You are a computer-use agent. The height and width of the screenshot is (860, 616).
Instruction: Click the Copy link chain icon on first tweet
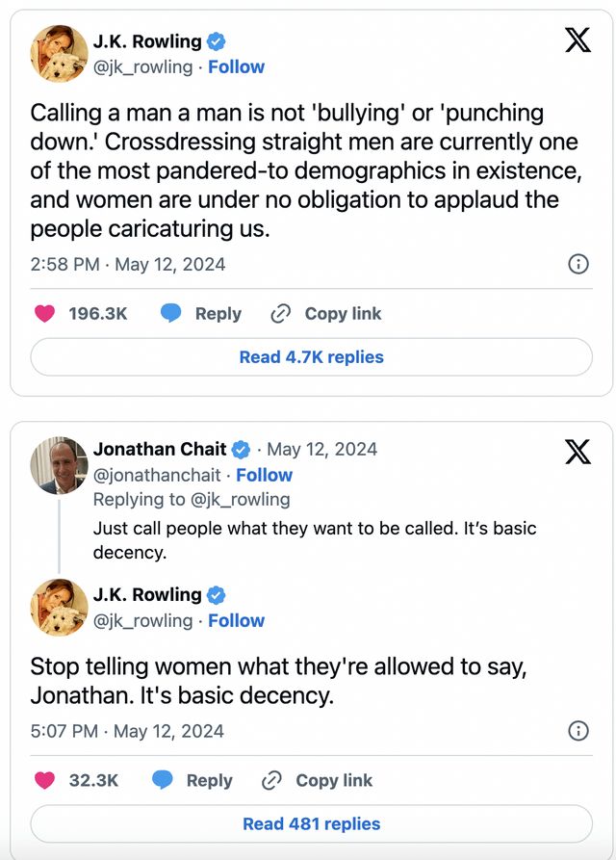click(281, 314)
